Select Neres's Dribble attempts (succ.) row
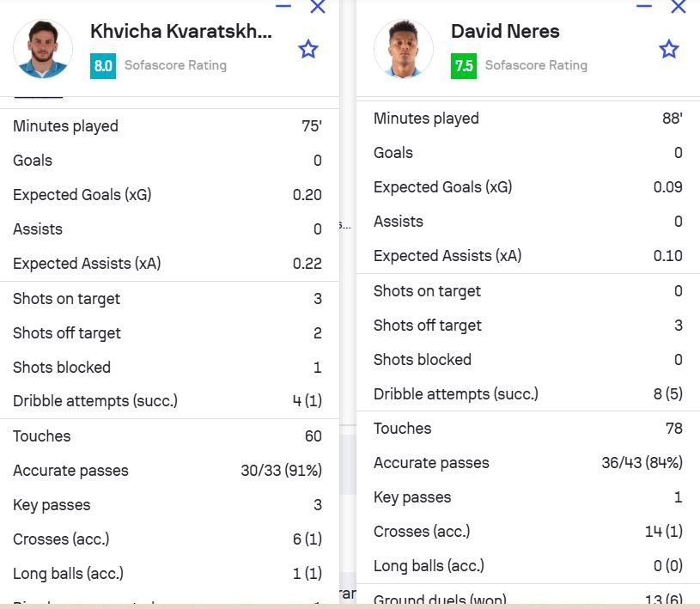The width and height of the screenshot is (700, 609). click(x=527, y=394)
